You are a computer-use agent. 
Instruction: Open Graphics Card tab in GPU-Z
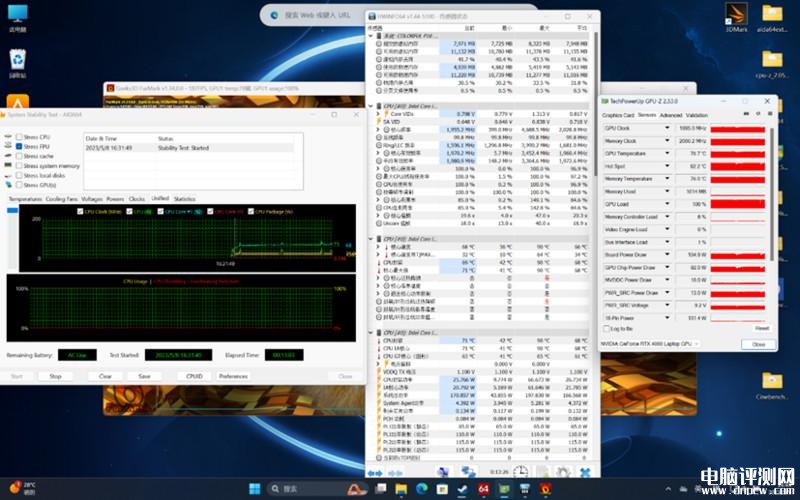pyautogui.click(x=618, y=115)
